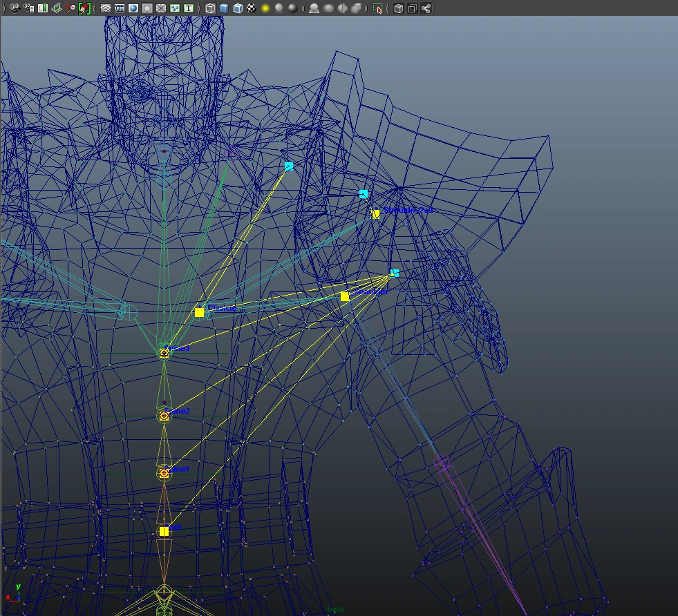Toggle the Film Gate display
Screen dimensions: 678x616
pos(120,8)
